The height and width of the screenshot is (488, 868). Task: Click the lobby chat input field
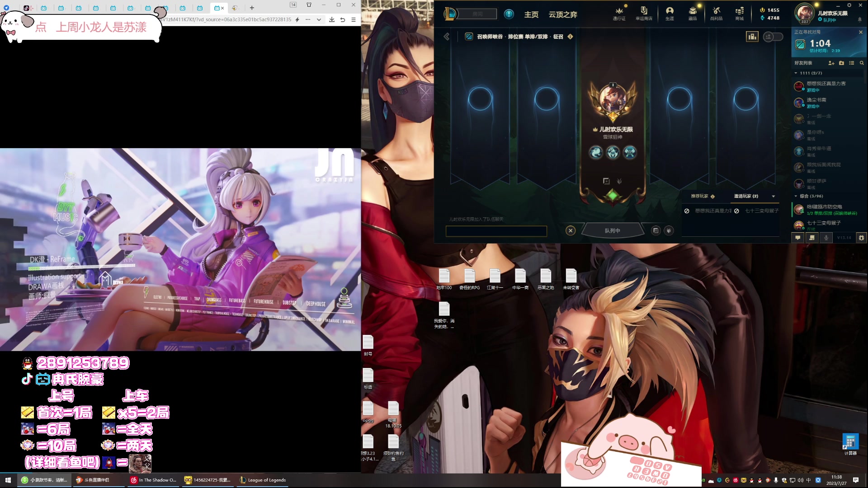pos(496,231)
